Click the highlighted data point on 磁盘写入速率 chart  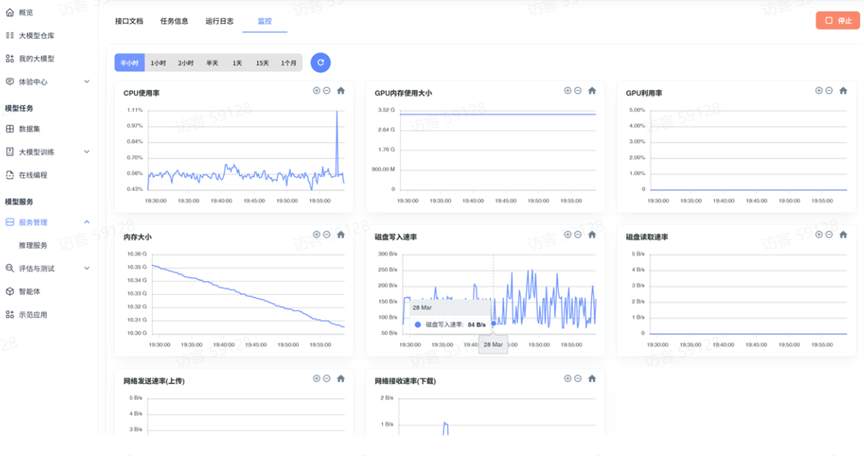coord(493,324)
